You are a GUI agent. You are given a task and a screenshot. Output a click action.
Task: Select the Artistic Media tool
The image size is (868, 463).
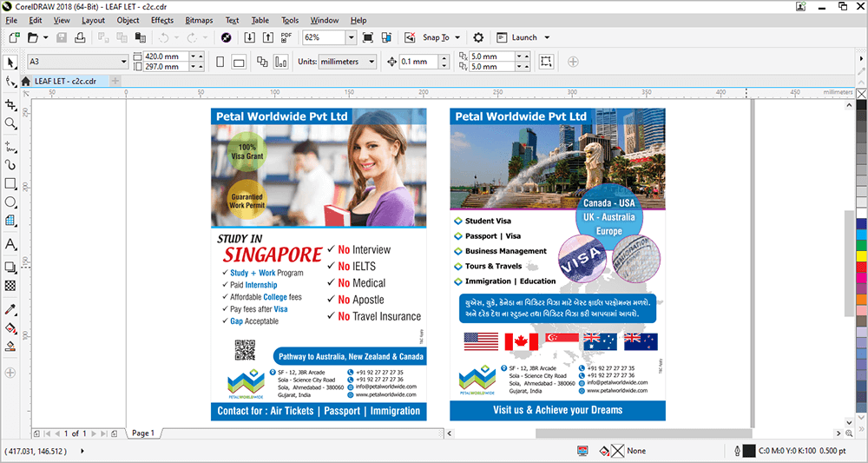(x=10, y=165)
